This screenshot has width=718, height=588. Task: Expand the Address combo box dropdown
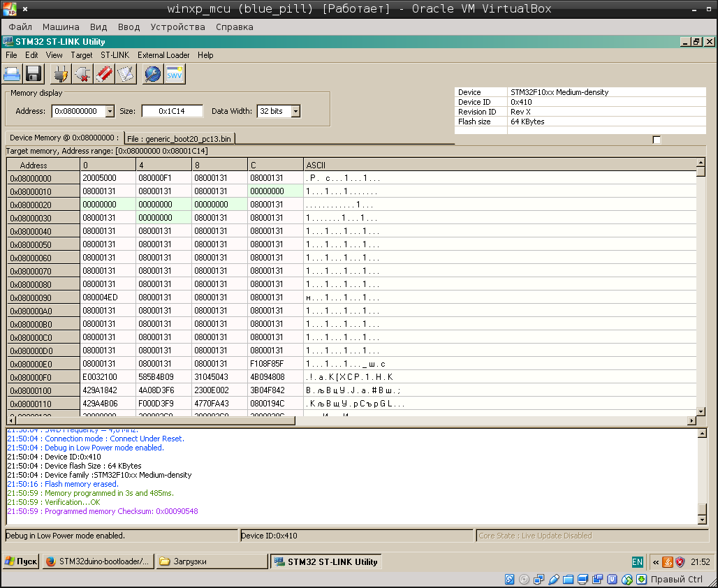click(x=110, y=111)
